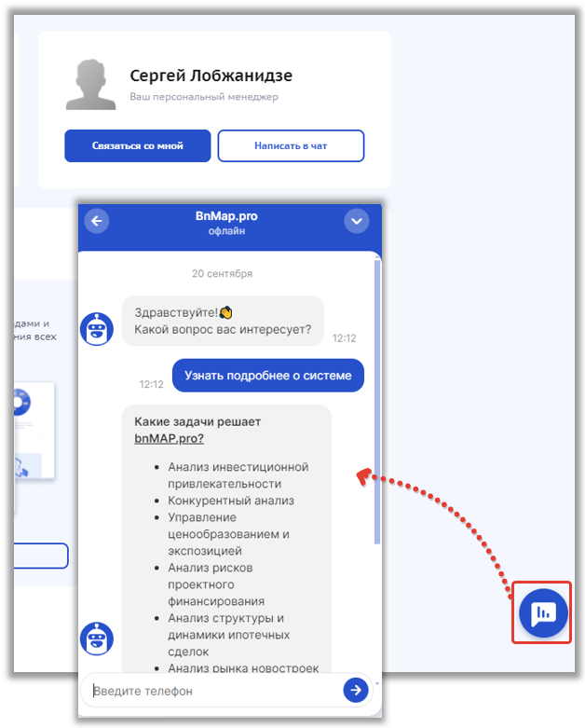
Task: Click the BnMap.pro chat title
Action: tap(226, 216)
